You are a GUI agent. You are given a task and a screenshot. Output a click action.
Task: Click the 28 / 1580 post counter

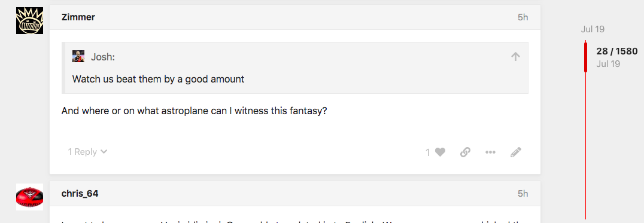pos(617,51)
